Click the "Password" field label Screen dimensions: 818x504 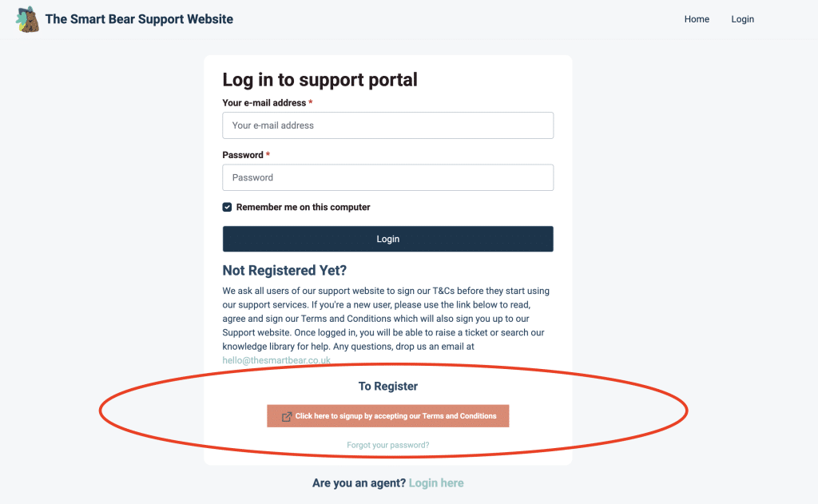(243, 155)
